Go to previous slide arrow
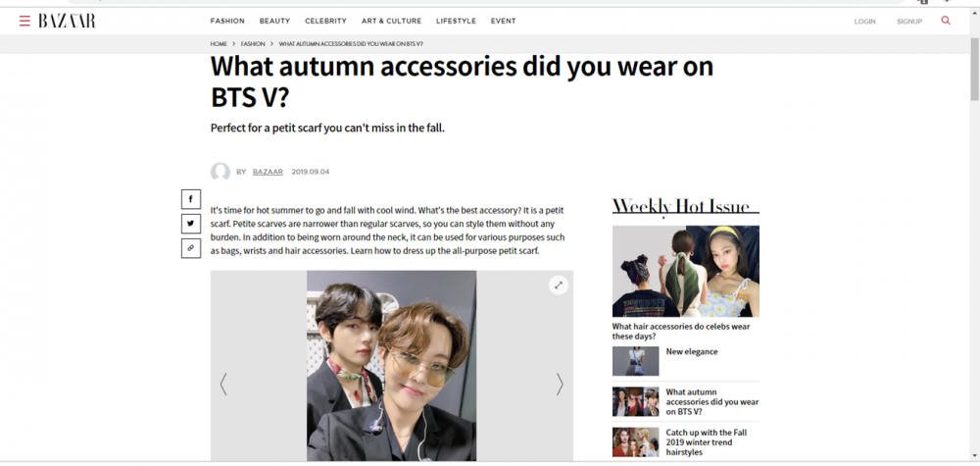980x466 pixels. (x=223, y=384)
